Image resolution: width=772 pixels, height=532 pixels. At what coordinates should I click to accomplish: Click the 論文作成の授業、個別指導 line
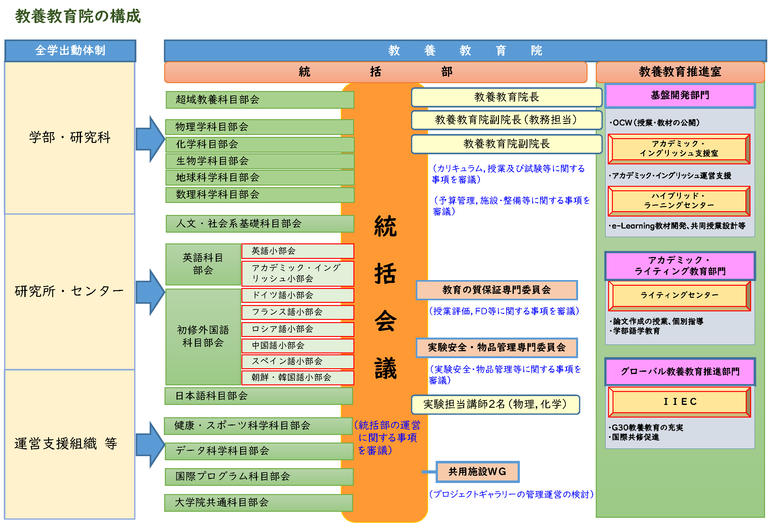tap(656, 322)
